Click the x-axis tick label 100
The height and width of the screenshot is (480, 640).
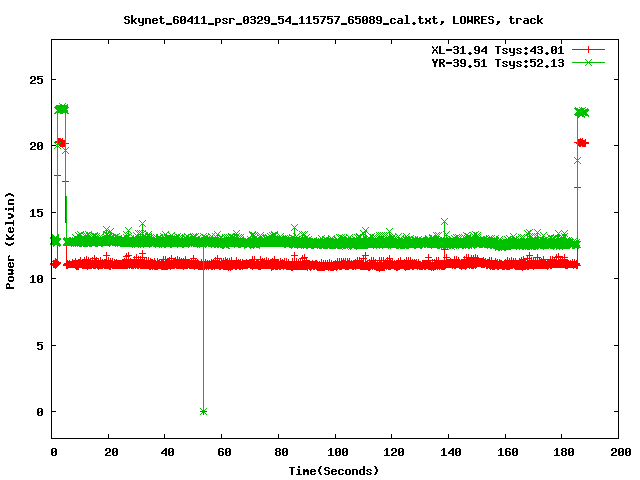[x=338, y=452]
